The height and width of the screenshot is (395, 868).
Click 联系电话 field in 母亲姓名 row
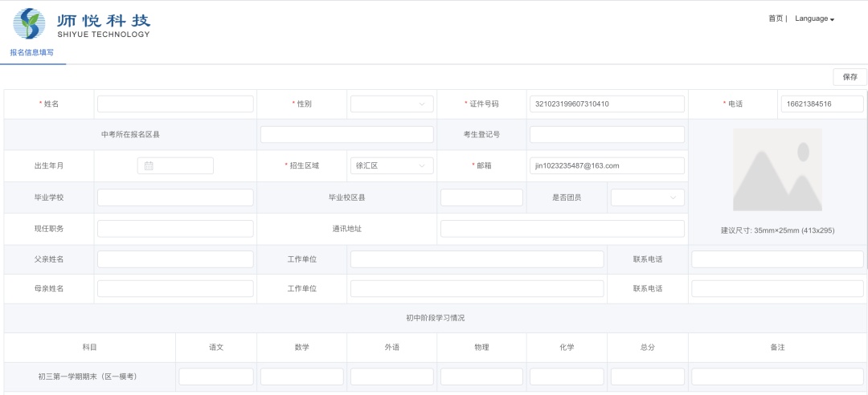pyautogui.click(x=777, y=289)
